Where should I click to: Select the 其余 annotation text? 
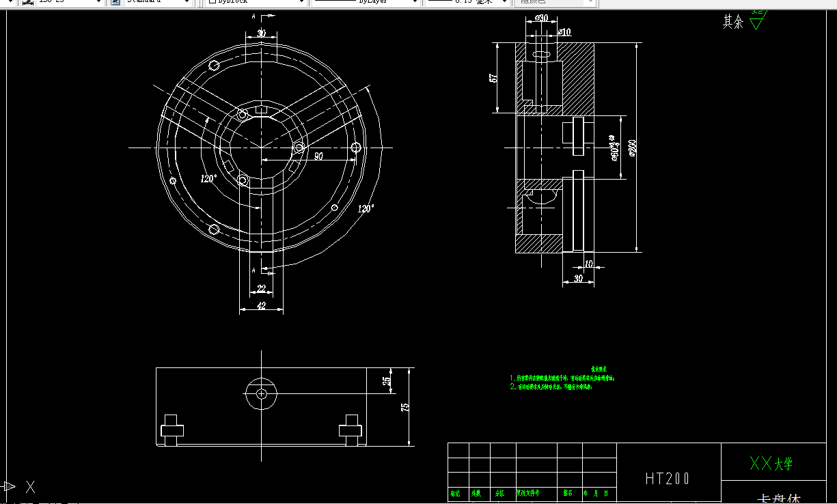coord(733,22)
